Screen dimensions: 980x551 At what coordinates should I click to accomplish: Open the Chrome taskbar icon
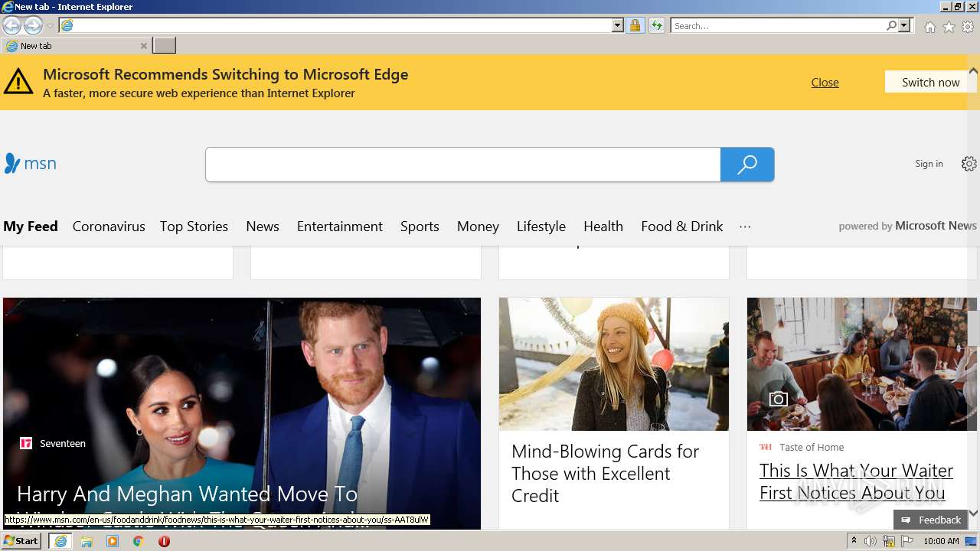click(x=139, y=541)
